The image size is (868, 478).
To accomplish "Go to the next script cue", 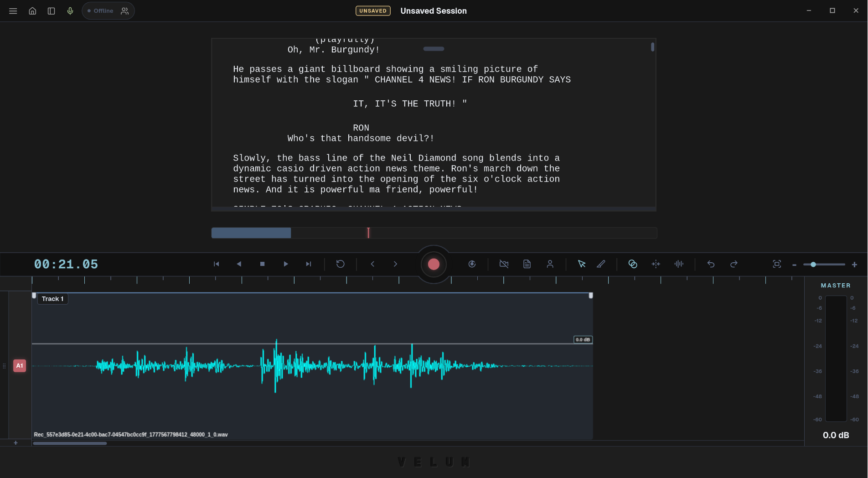I will click(x=395, y=264).
